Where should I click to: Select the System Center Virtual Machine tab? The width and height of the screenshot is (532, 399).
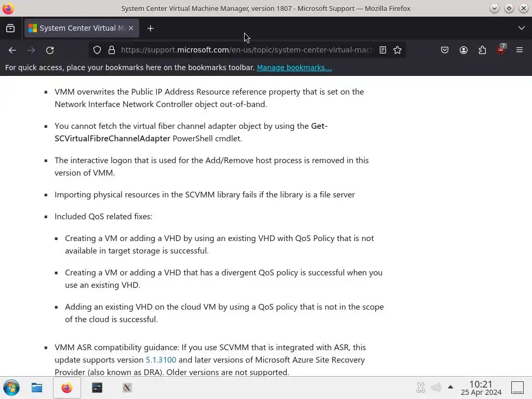tap(82, 28)
